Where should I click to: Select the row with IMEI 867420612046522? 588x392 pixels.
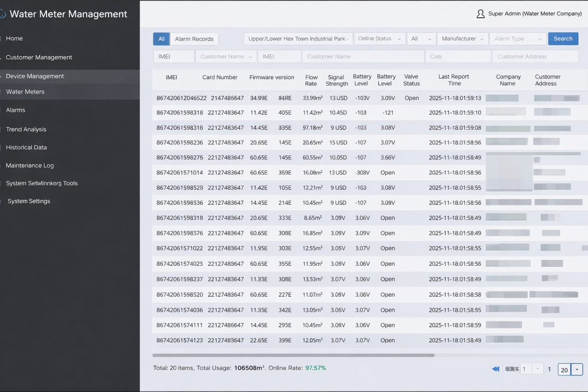click(x=181, y=98)
